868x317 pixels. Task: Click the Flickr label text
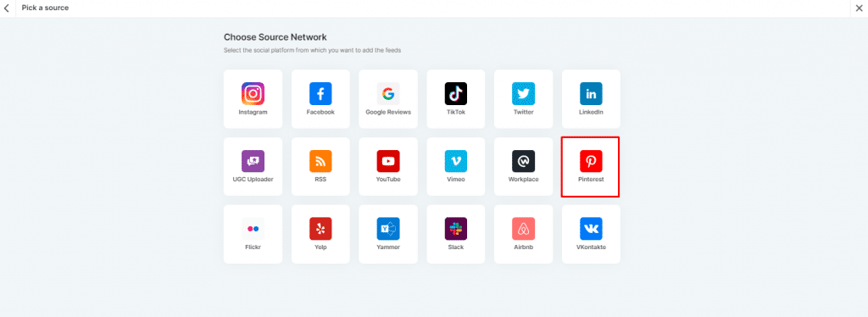click(x=253, y=247)
